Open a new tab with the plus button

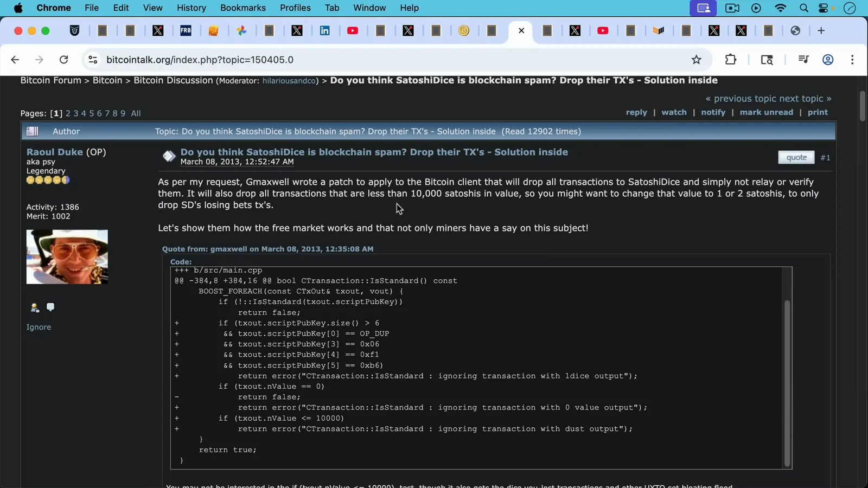[x=821, y=31]
